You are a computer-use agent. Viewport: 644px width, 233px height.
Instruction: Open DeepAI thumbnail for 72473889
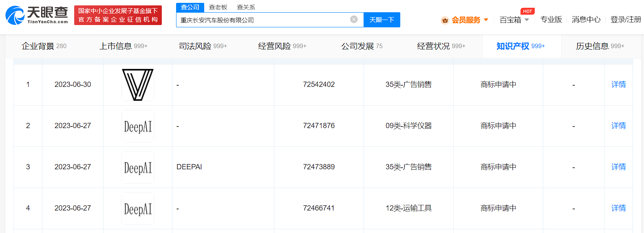(138, 167)
